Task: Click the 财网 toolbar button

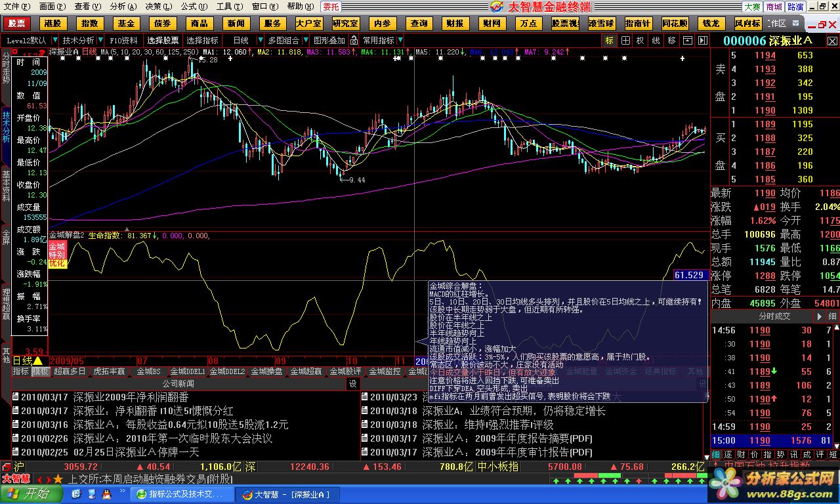Action: pyautogui.click(x=492, y=24)
